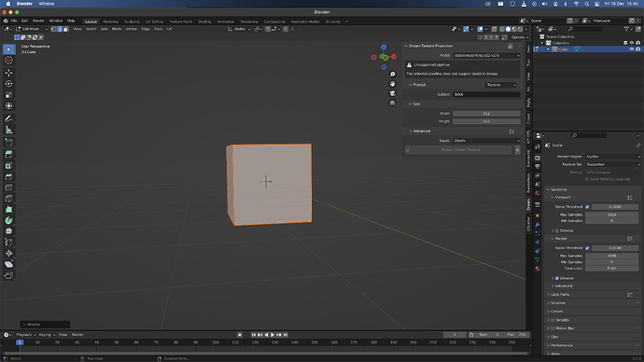Toggle Viewport Denoise checkbox
This screenshot has height=362, width=644.
pyautogui.click(x=557, y=230)
